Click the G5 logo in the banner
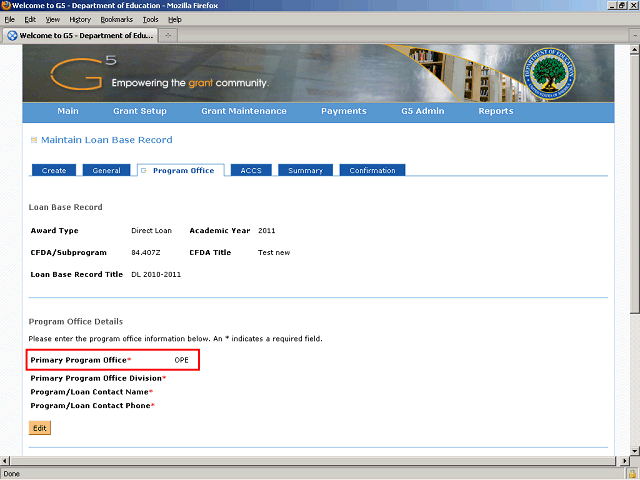 coord(83,73)
